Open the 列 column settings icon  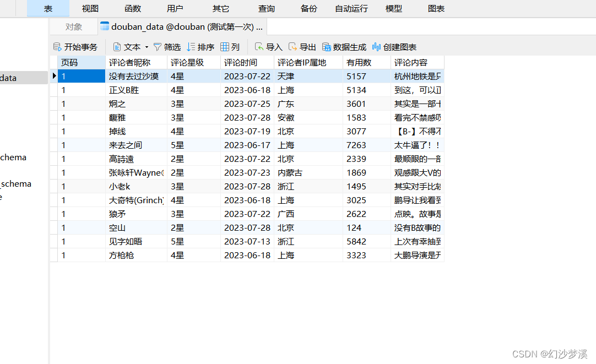tap(230, 47)
